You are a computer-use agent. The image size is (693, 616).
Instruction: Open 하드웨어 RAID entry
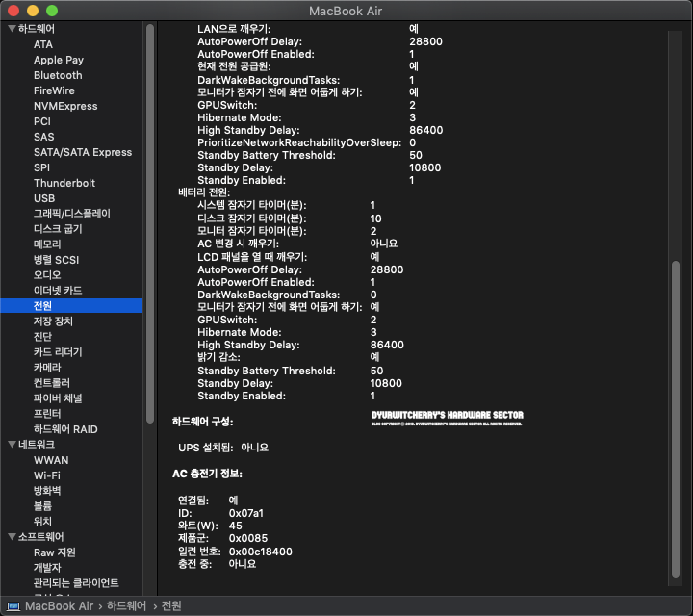65,429
